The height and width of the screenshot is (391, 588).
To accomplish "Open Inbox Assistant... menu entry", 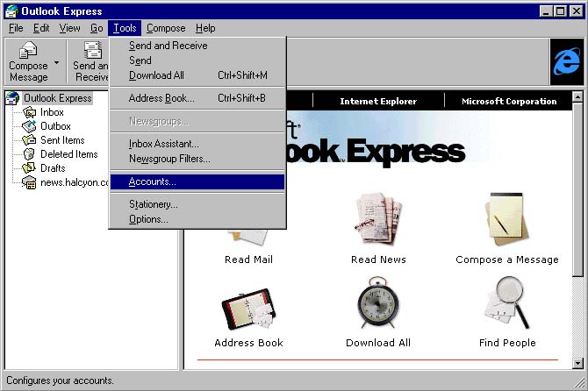I will tap(163, 143).
